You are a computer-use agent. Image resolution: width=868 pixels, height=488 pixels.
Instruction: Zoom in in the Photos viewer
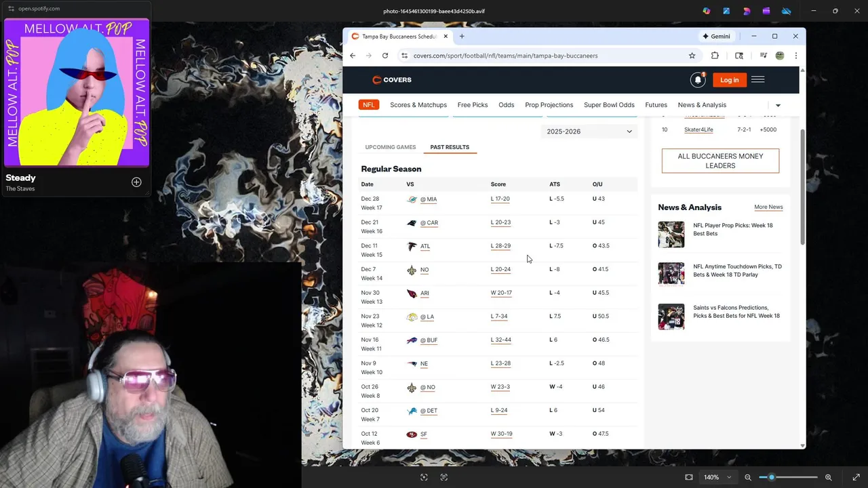pyautogui.click(x=829, y=477)
